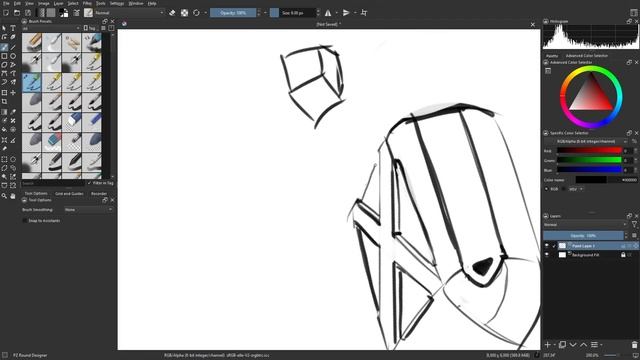Toggle Eraser mode in the toolbar
The height and width of the screenshot is (360, 640).
(172, 13)
